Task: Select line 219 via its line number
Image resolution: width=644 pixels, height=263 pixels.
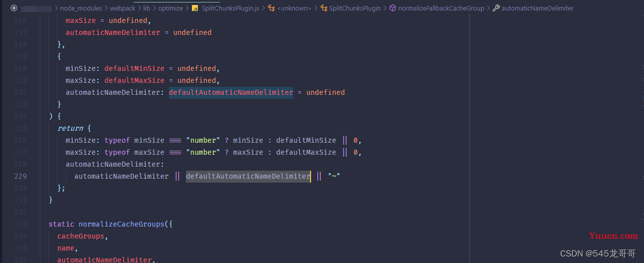Action: (20, 56)
